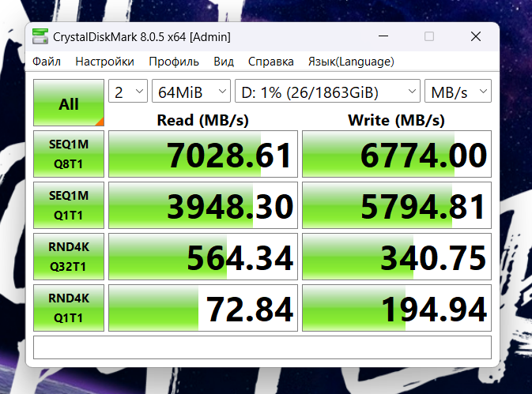The width and height of the screenshot is (532, 394).
Task: Select the 3948.30 read result
Action: pos(203,205)
